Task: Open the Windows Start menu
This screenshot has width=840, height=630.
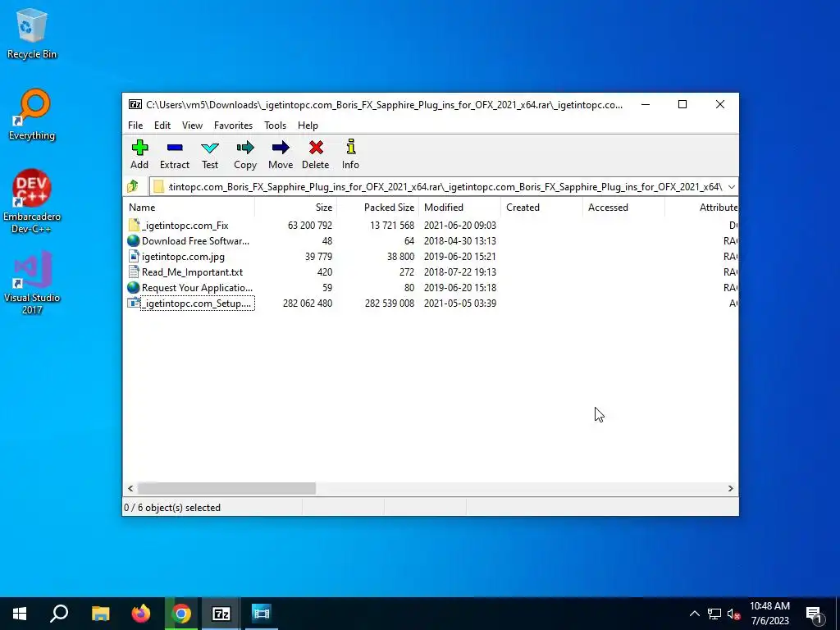Action: point(20,614)
